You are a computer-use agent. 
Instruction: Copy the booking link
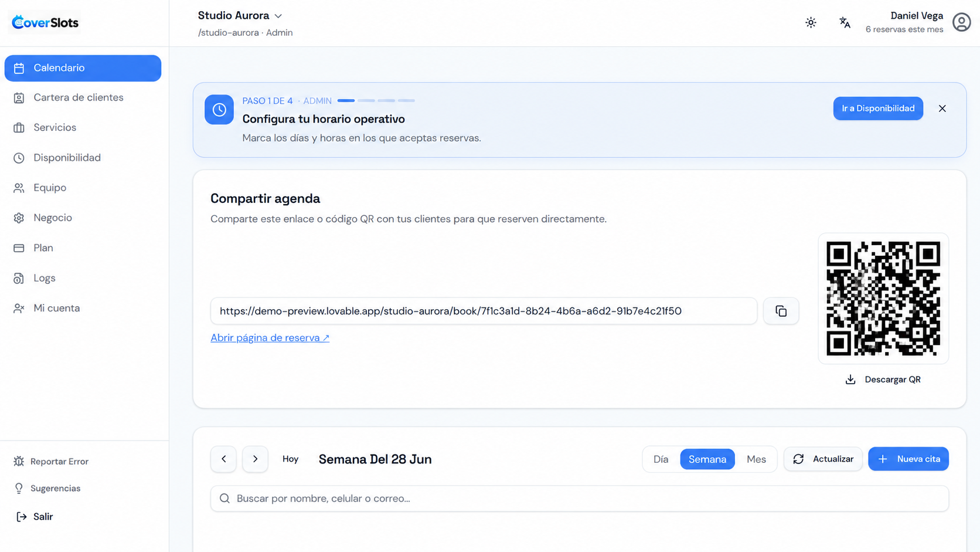pyautogui.click(x=781, y=311)
